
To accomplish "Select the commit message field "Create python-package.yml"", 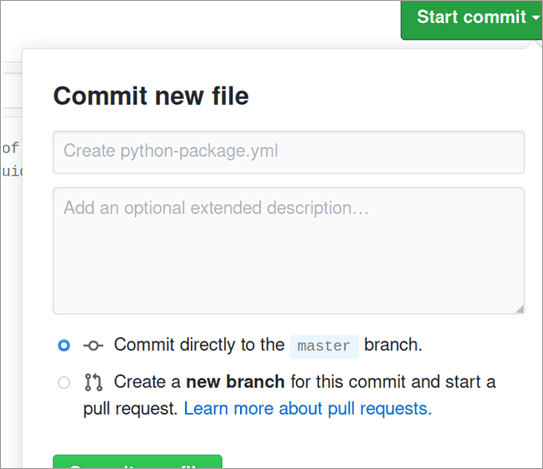I will point(288,152).
